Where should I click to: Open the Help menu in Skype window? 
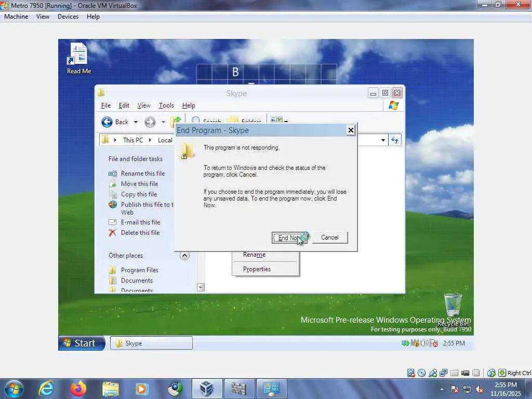189,105
